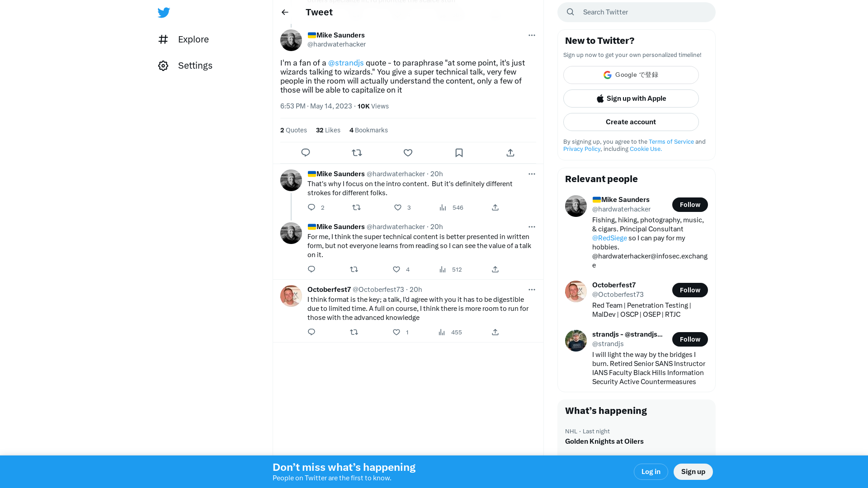
Task: Click @strandjs mention link in tweet
Action: tap(346, 62)
